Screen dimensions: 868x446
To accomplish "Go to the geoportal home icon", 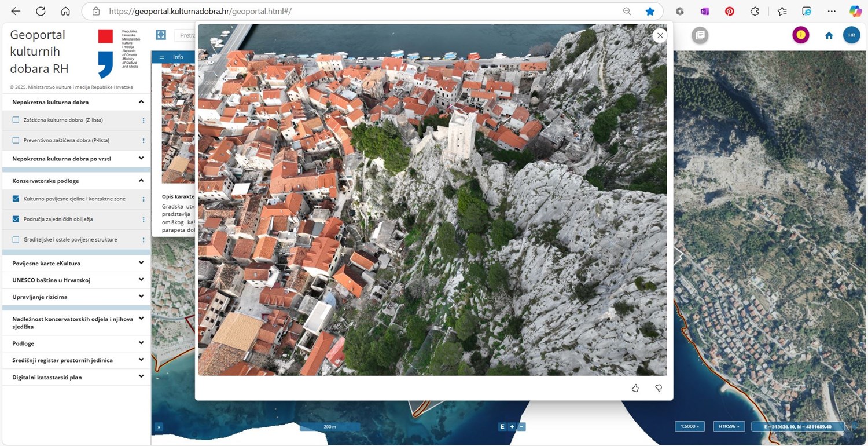I will pos(829,35).
